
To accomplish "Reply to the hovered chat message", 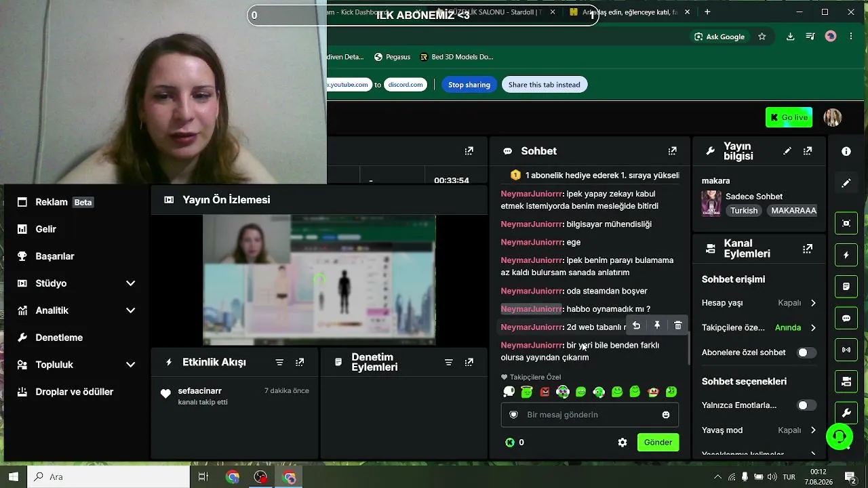I will [636, 326].
